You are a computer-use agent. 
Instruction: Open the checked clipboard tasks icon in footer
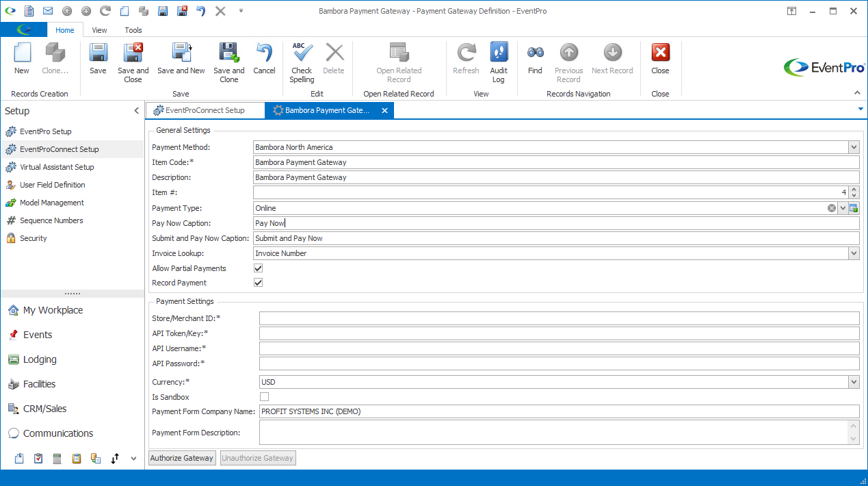[38, 459]
